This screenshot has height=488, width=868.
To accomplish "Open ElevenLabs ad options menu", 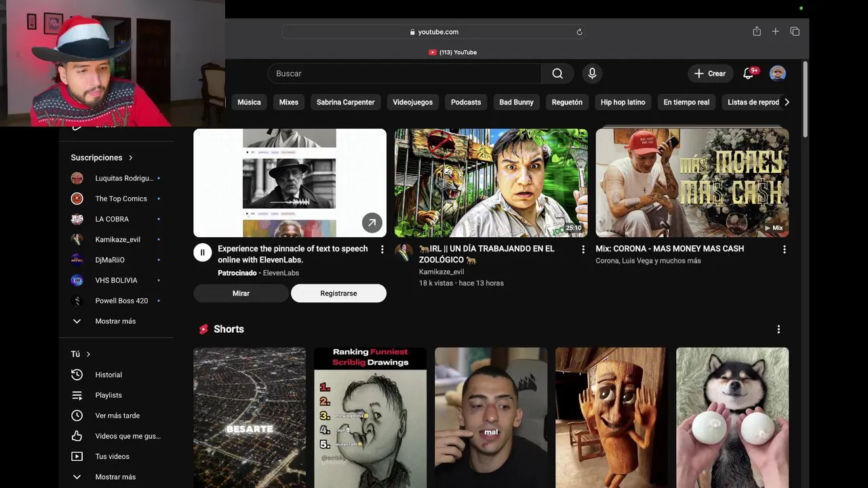I will pos(382,249).
